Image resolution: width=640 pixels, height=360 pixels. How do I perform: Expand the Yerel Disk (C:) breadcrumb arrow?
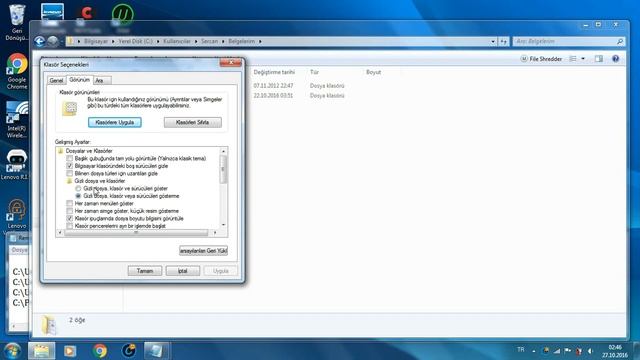[x=158, y=41]
